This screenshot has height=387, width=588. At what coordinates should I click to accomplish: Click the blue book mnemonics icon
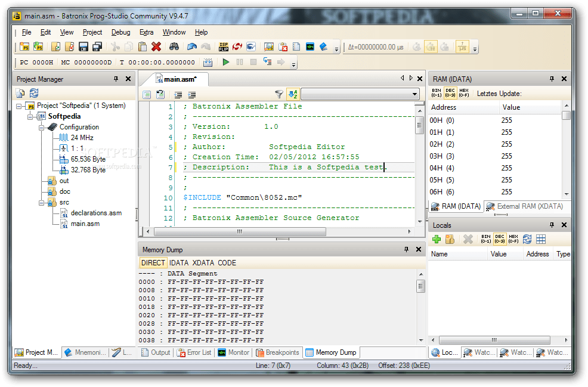324,47
